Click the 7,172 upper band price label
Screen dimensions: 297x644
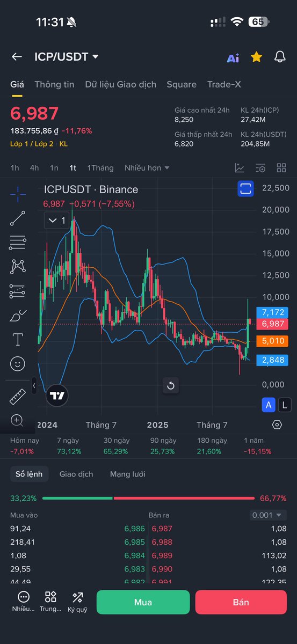(272, 312)
